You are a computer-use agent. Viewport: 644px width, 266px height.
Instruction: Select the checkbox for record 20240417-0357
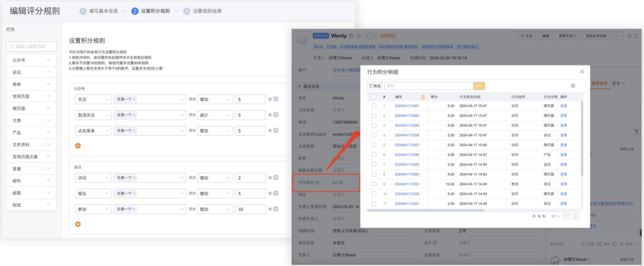[373, 145]
